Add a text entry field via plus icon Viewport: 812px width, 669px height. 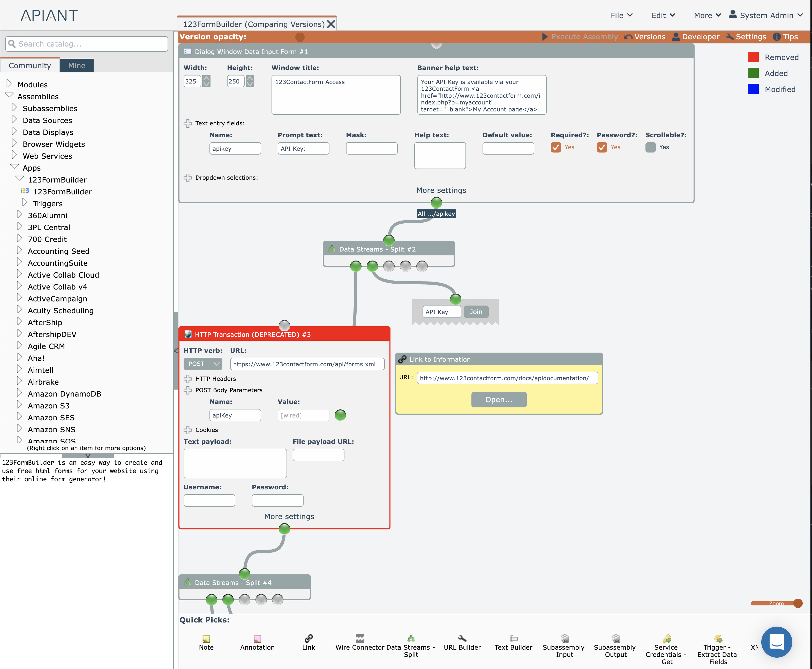click(188, 123)
